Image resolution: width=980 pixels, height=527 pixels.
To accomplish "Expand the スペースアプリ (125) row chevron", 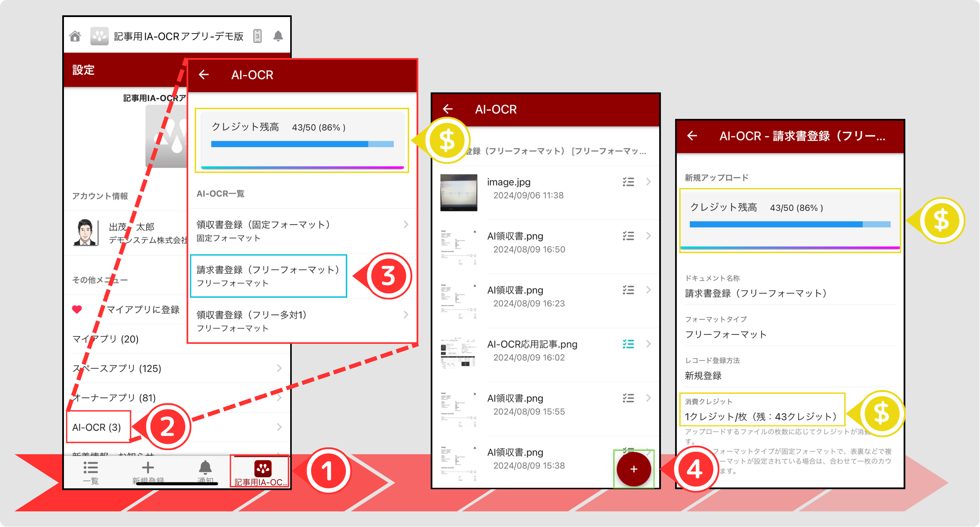I will click(x=279, y=368).
